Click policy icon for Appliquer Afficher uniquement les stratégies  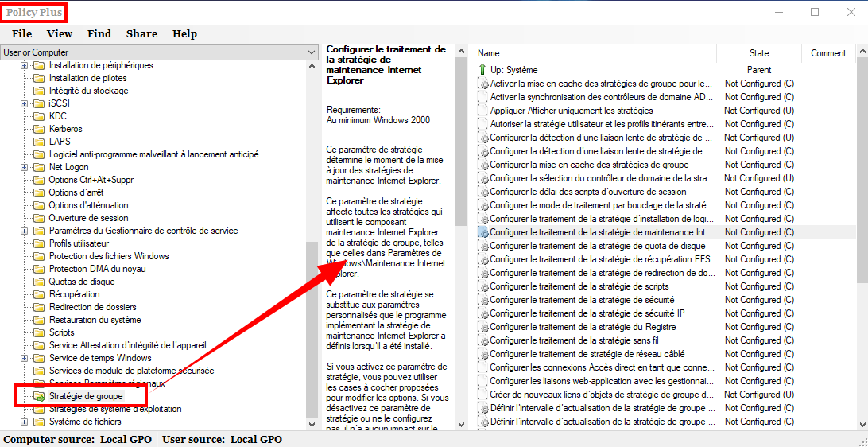point(483,111)
